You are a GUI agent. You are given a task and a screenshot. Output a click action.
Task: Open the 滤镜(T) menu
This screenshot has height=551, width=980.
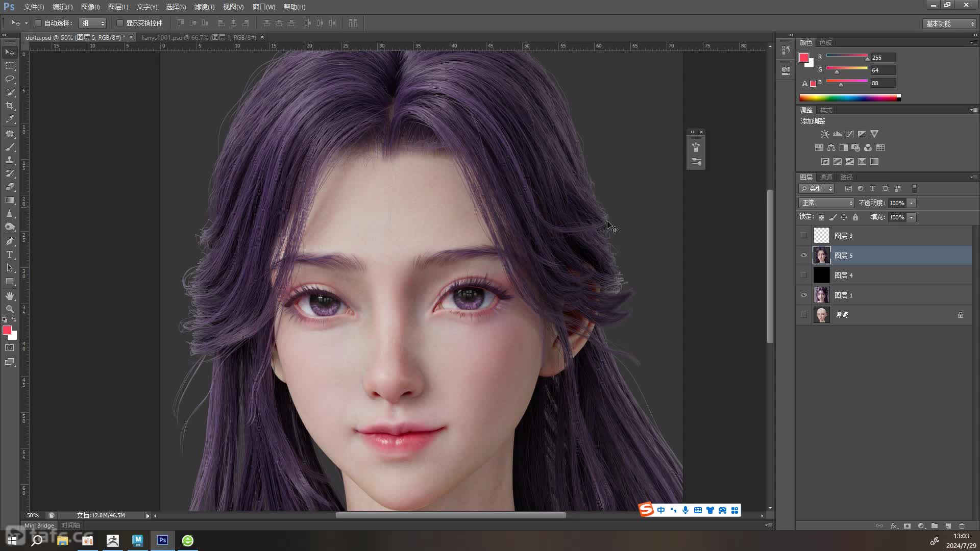(x=204, y=7)
